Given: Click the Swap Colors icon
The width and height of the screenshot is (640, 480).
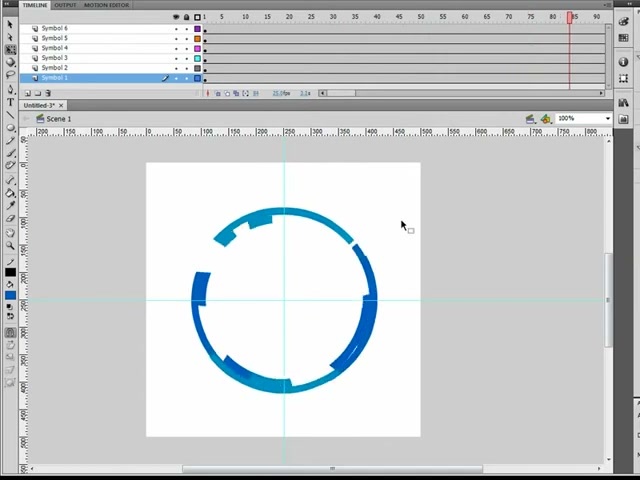Looking at the screenshot, I should click(x=10, y=316).
